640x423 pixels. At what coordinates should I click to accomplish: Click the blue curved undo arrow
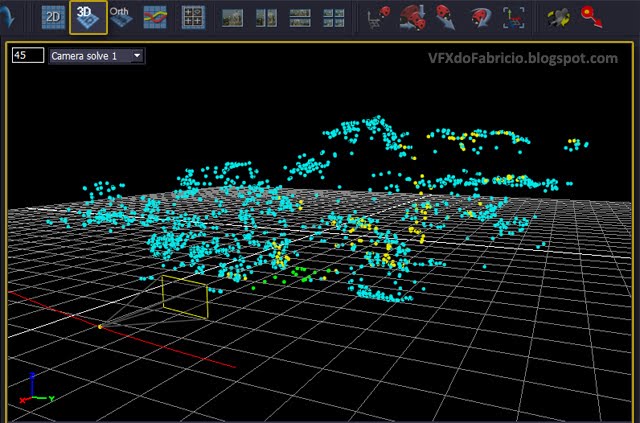7,16
